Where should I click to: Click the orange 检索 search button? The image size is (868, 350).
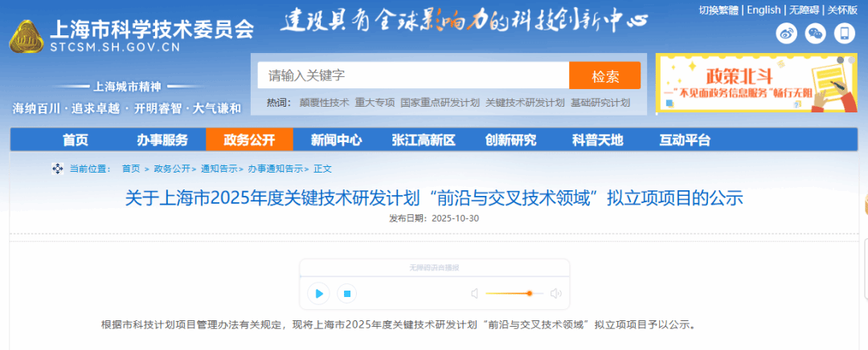tap(605, 75)
